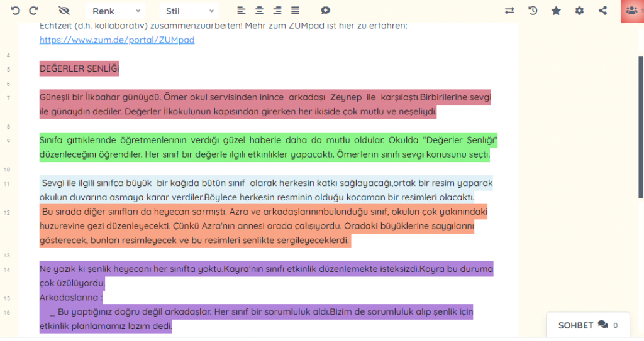Click the vertical scrollbar on right

[x=641, y=126]
